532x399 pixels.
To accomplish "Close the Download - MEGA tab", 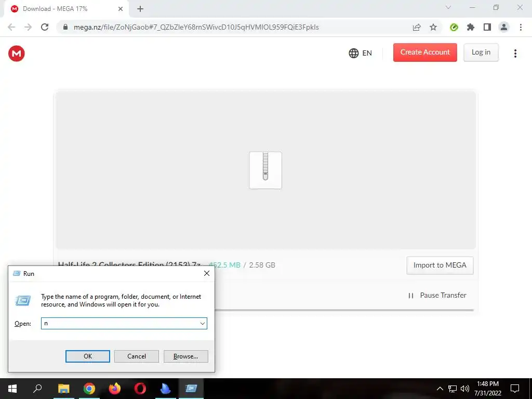I will (x=121, y=9).
